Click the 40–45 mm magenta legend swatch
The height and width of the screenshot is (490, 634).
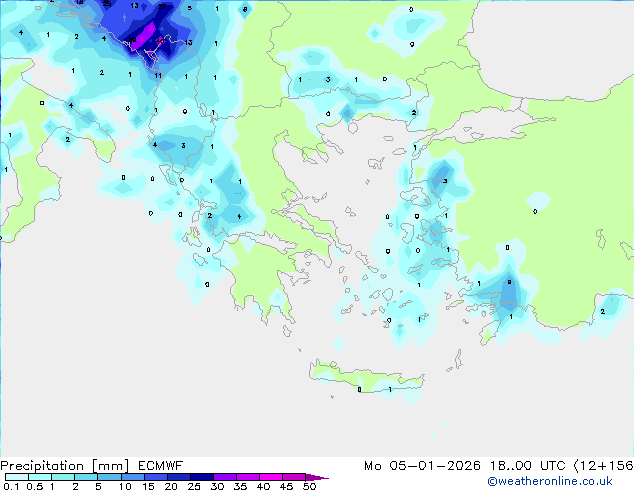click(271, 477)
